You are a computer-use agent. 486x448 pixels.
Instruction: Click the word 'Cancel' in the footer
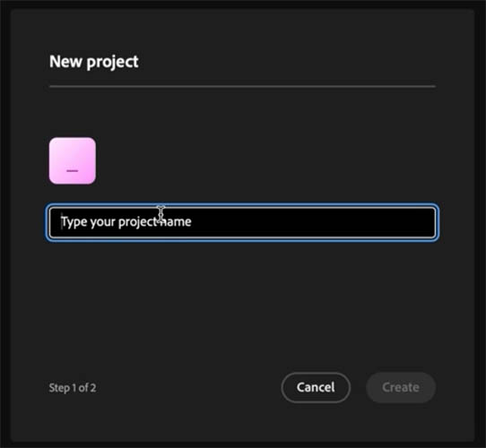[x=316, y=387]
